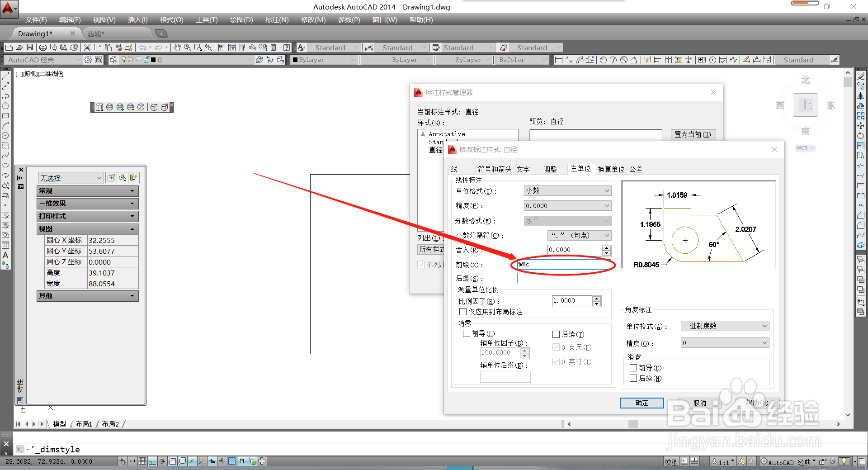Check 前导(L) under linear zero suppression
Screen dimensions: 868x470
[x=467, y=333]
